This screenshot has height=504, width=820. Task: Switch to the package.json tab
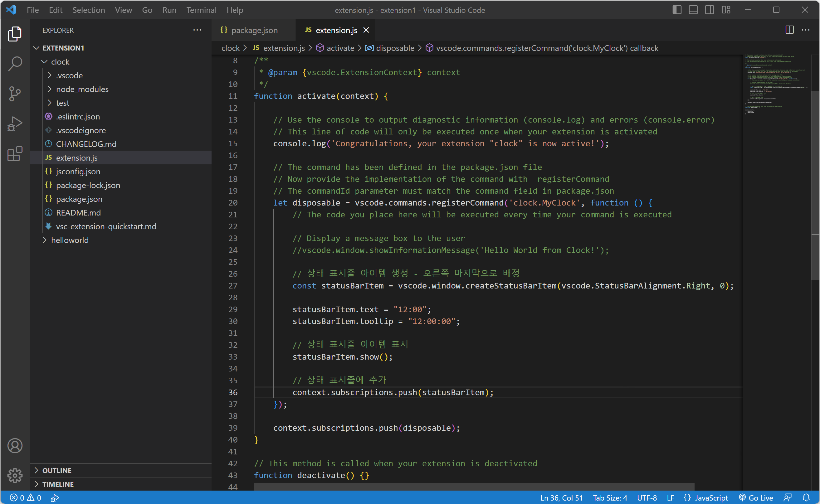pyautogui.click(x=254, y=30)
